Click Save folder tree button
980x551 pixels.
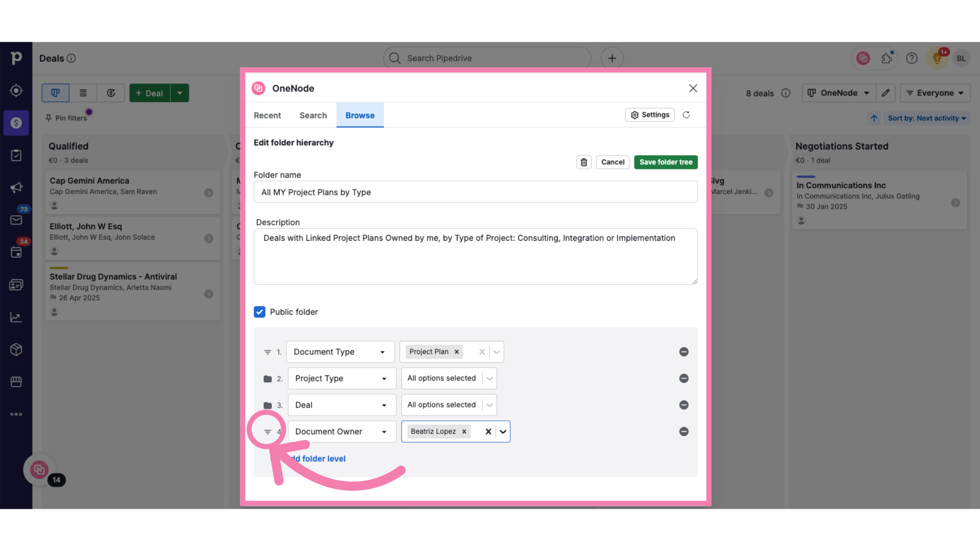[x=666, y=161]
